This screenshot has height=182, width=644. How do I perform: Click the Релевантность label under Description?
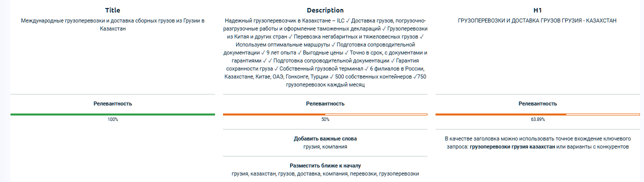pyautogui.click(x=325, y=103)
